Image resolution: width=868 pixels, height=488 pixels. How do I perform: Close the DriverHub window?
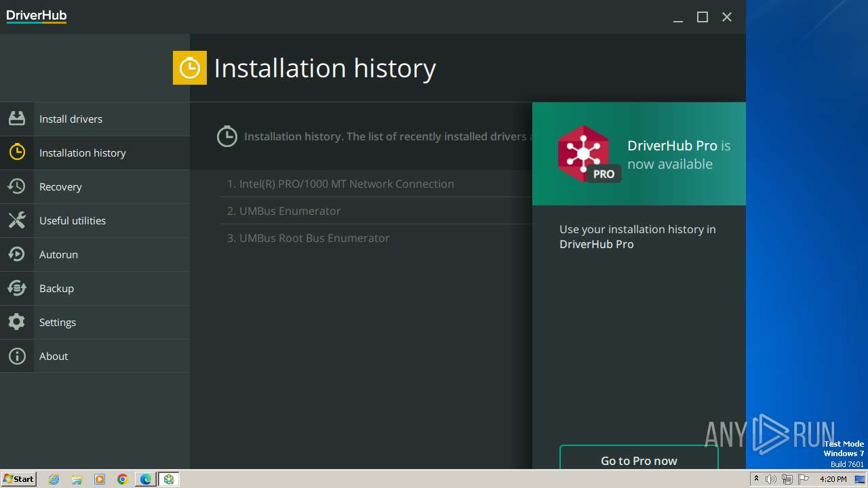[727, 17]
